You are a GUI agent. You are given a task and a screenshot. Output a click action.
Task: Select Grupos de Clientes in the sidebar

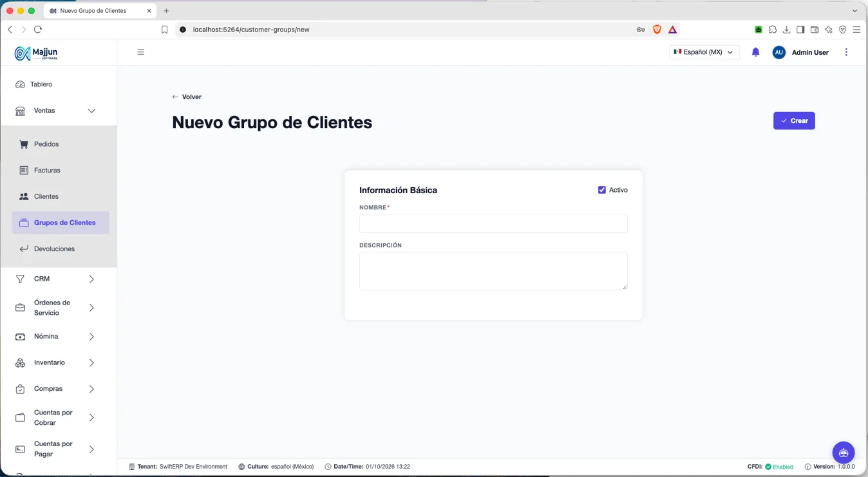tap(61, 223)
